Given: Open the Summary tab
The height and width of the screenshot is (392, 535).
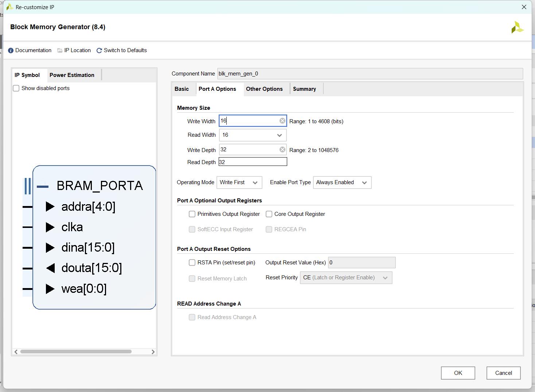Looking at the screenshot, I should coord(304,89).
